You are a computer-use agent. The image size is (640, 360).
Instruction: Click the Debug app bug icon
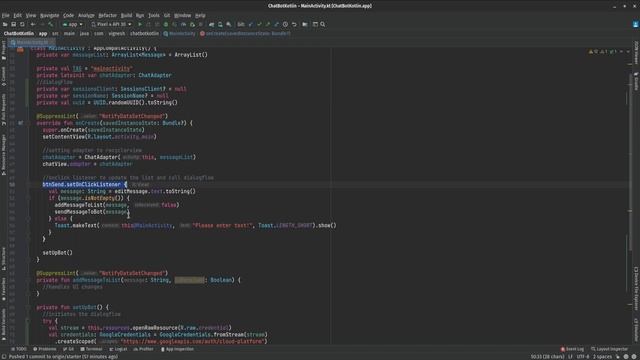166,24
